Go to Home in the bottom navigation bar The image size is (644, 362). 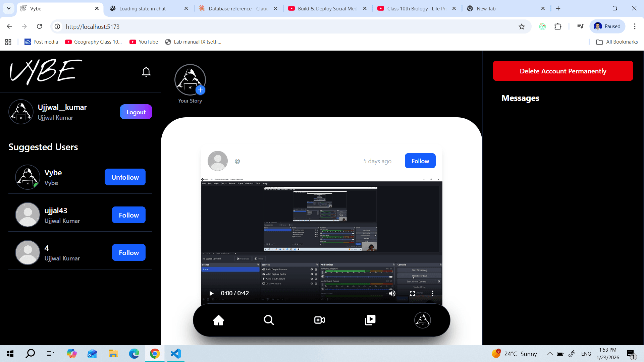coord(218,320)
